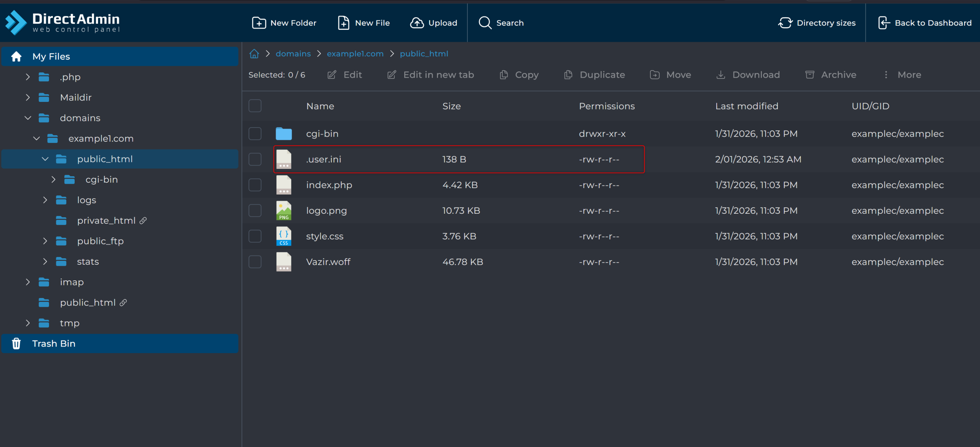Open example1.com breadcrumb link
The width and height of the screenshot is (980, 447).
355,54
